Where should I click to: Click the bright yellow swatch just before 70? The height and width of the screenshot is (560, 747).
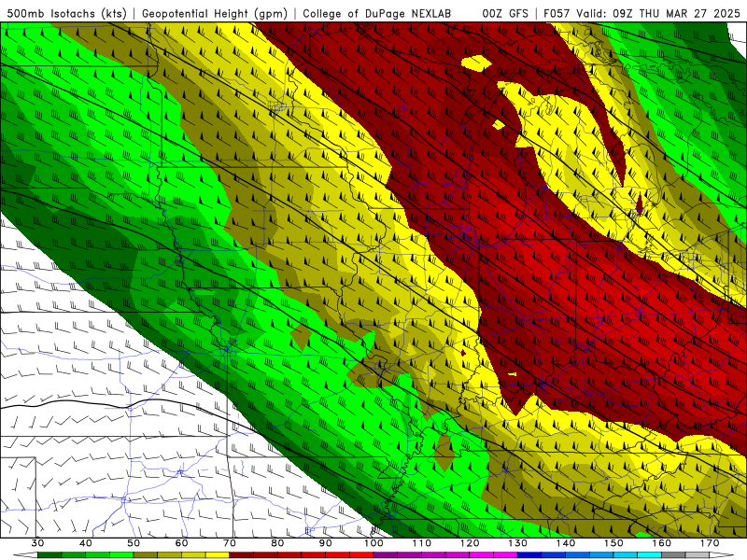218,555
